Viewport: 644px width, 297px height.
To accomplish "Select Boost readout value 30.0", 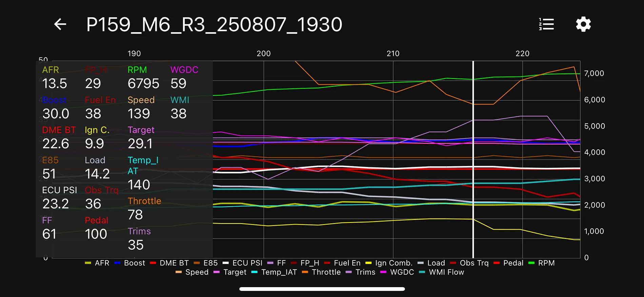I will coord(56,114).
